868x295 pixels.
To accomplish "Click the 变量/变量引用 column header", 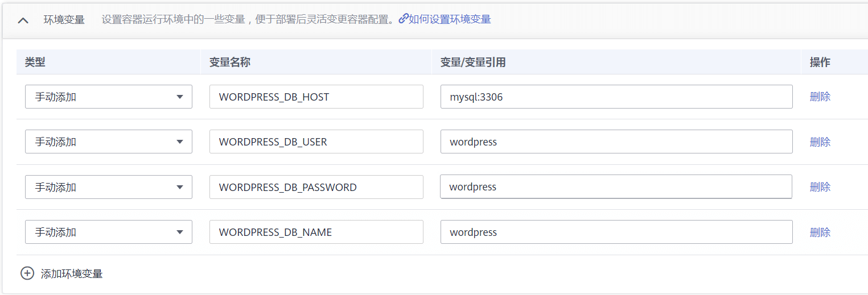I will coord(473,62).
